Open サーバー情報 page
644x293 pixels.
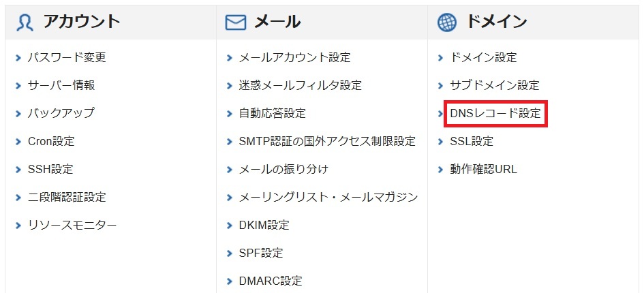pyautogui.click(x=61, y=85)
